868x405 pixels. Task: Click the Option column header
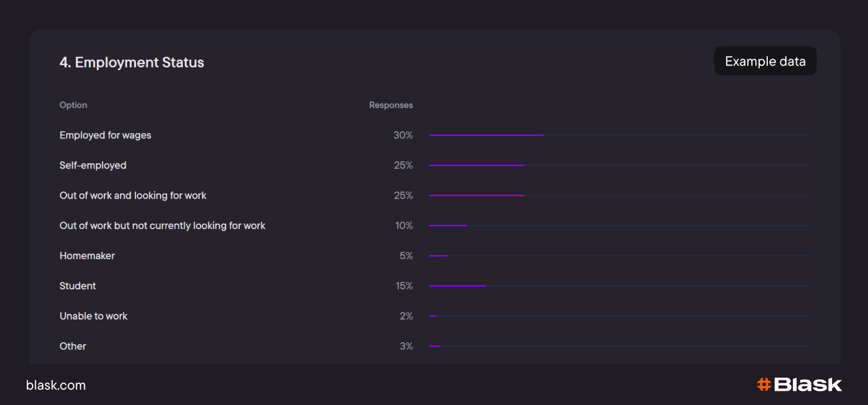point(73,105)
